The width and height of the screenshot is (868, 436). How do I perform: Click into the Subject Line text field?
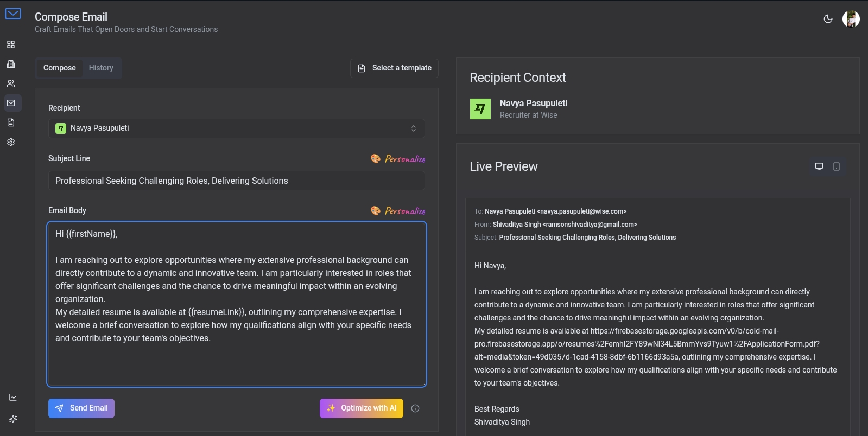[x=236, y=181]
